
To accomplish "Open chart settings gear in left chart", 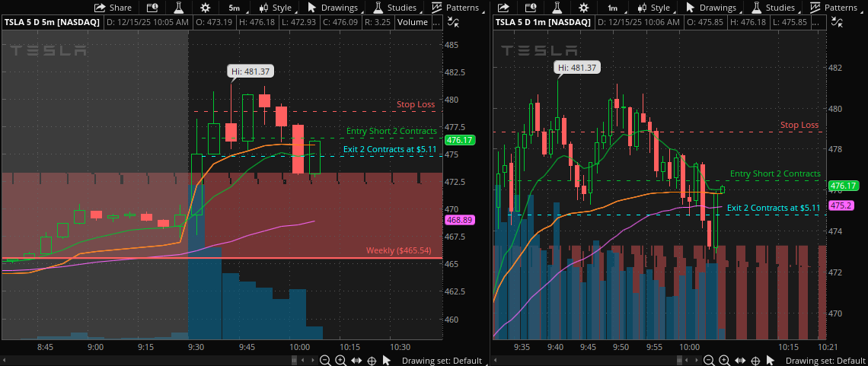I will [206, 8].
